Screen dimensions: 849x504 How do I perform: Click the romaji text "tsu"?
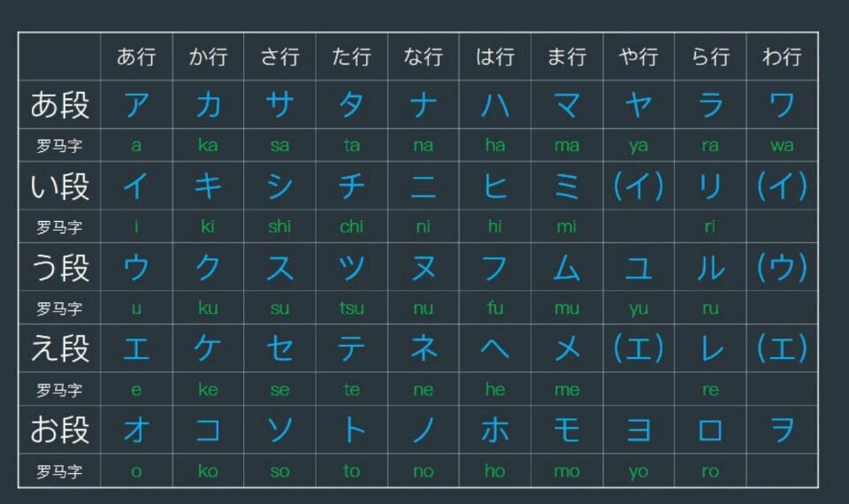351,309
